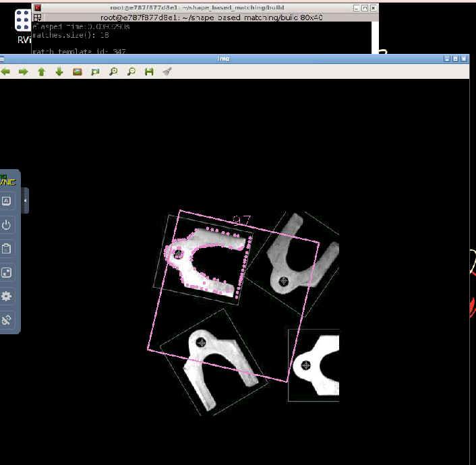Pan image left with green arrow

[5, 71]
